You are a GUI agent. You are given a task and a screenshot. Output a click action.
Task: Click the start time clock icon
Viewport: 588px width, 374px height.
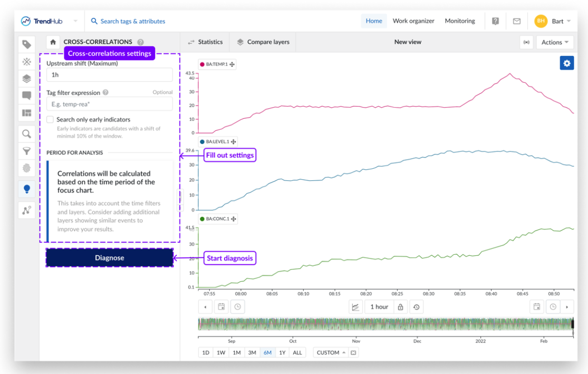(238, 307)
